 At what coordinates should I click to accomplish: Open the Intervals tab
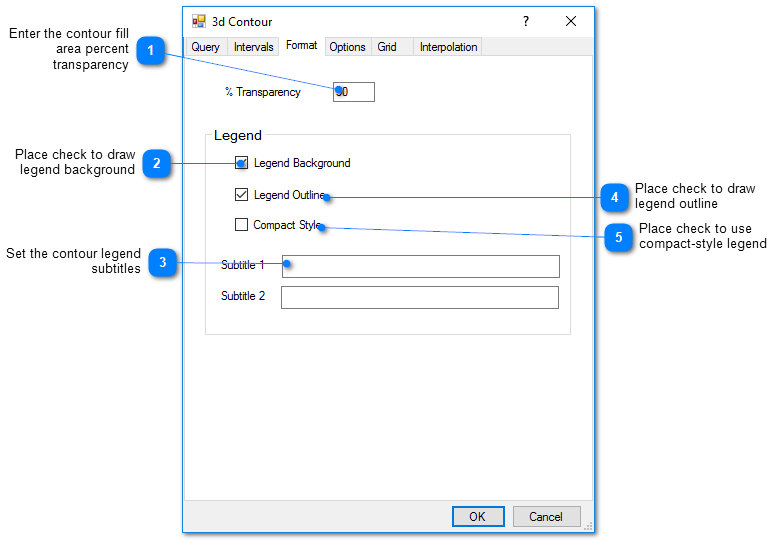tap(253, 47)
